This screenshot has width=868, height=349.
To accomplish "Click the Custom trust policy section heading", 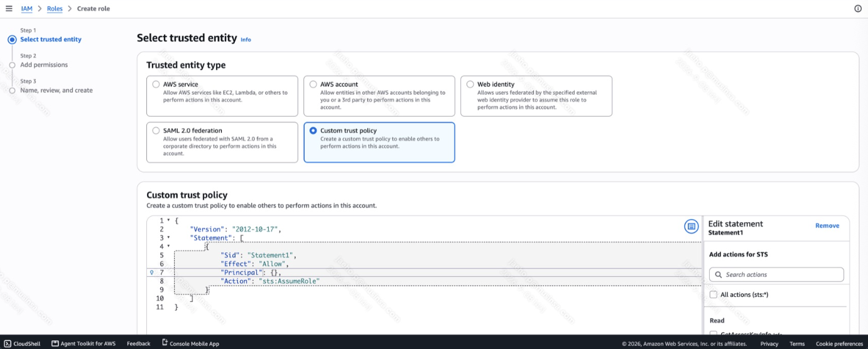I will coord(187,195).
